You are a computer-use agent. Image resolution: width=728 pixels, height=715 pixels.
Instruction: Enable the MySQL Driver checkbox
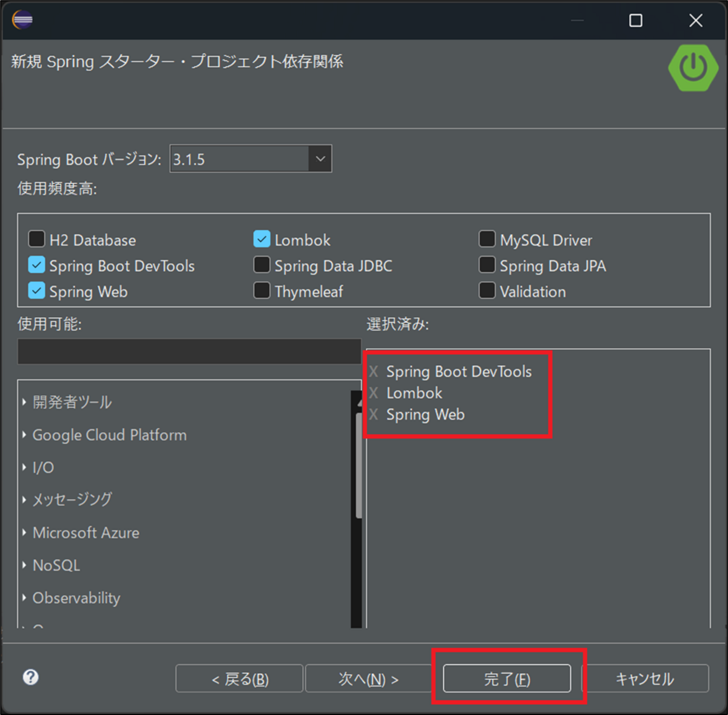click(487, 239)
